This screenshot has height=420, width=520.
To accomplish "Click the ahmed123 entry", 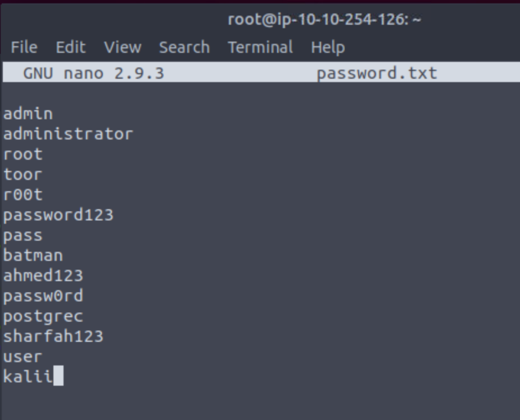I will coord(43,276).
